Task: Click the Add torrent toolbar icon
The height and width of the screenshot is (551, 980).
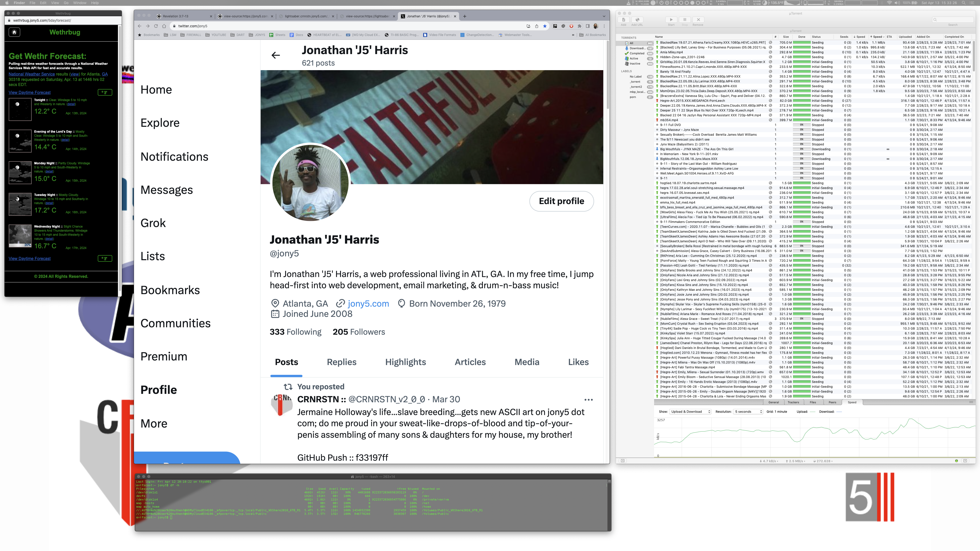Action: (x=623, y=20)
